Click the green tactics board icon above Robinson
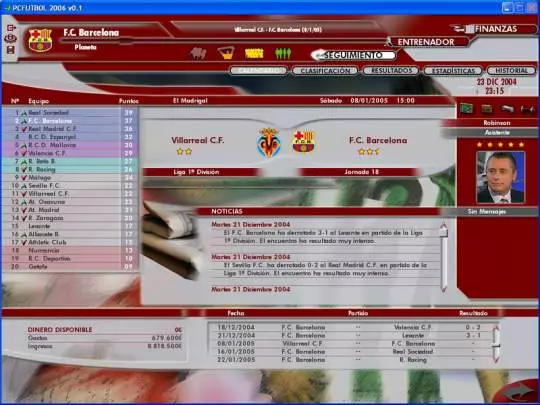The width and height of the screenshot is (540, 405). 467,109
